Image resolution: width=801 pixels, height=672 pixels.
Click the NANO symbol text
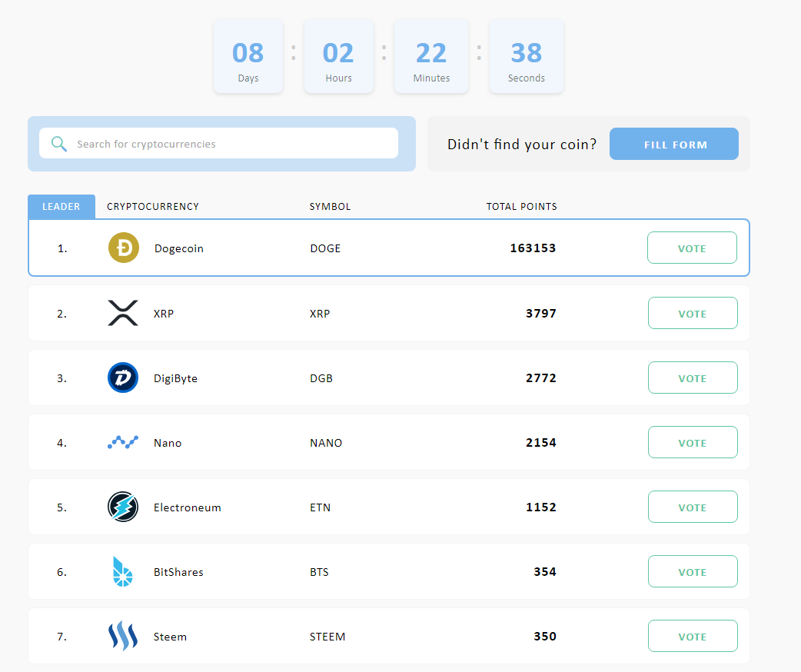[x=326, y=443]
